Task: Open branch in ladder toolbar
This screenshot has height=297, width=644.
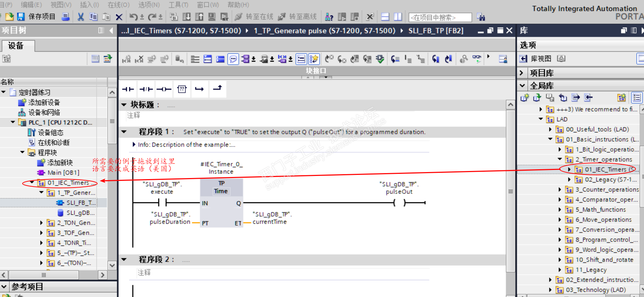Action: point(199,89)
